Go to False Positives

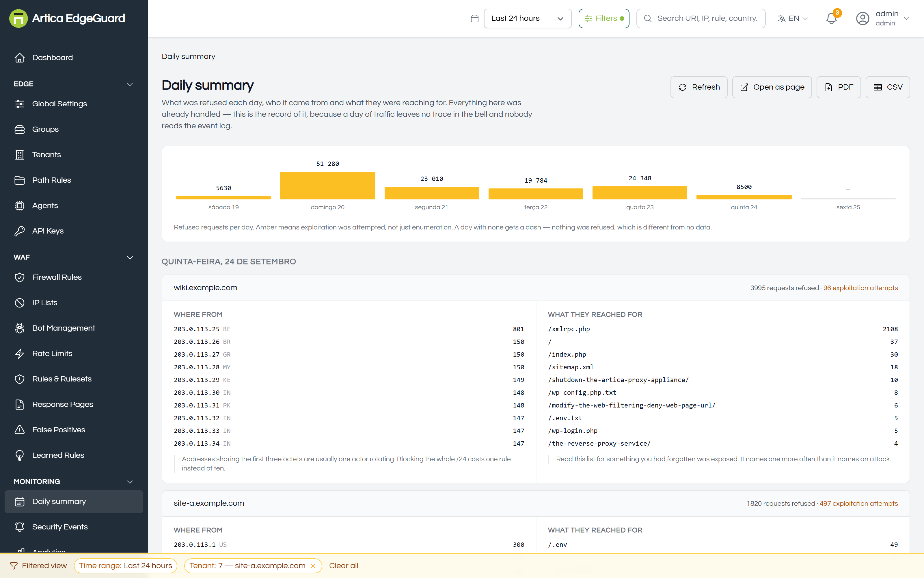pos(74,430)
